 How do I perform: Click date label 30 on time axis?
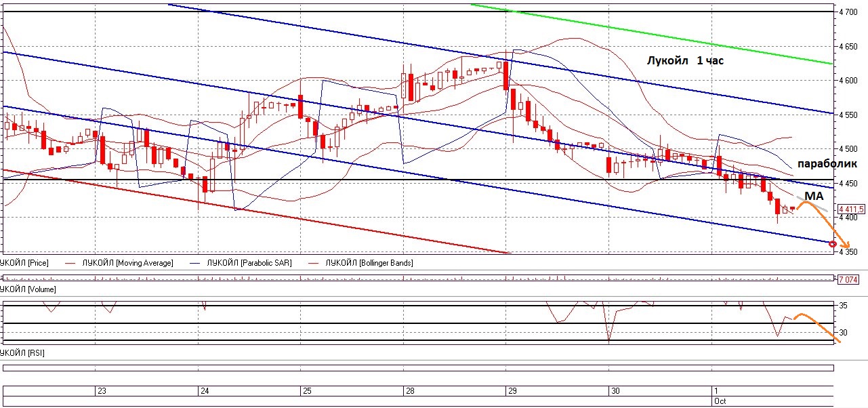[x=615, y=392]
